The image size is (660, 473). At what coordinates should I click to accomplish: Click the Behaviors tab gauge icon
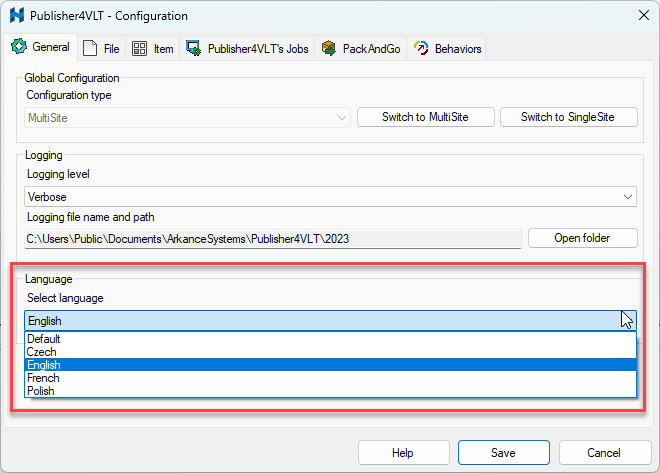point(422,48)
